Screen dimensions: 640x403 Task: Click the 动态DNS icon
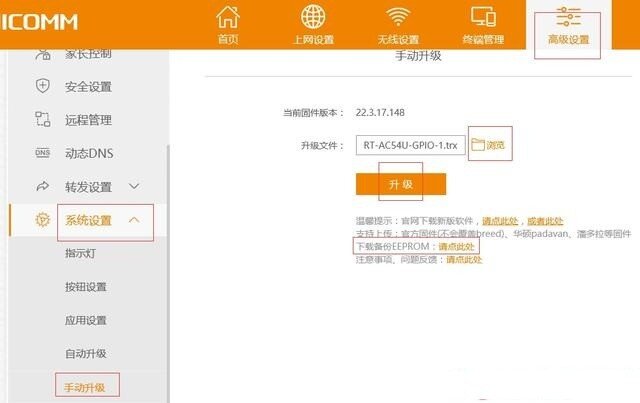[42, 153]
